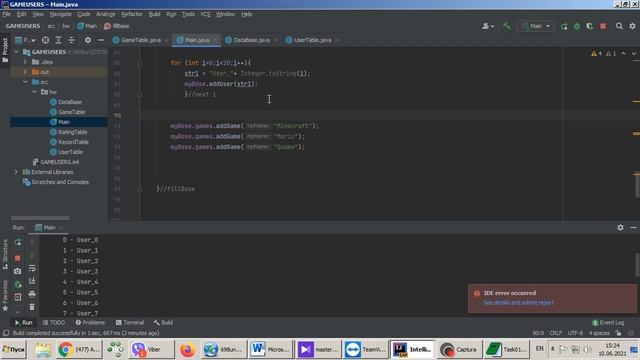
Task: Open the Build menu
Action: [x=154, y=14]
